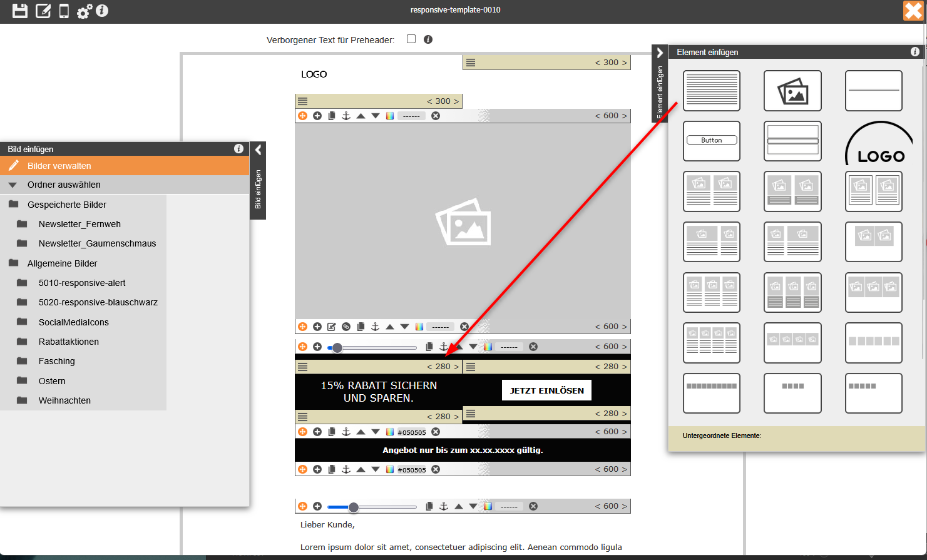The width and height of the screenshot is (927, 560).
Task: Close the editor with the orange X
Action: coord(913,11)
